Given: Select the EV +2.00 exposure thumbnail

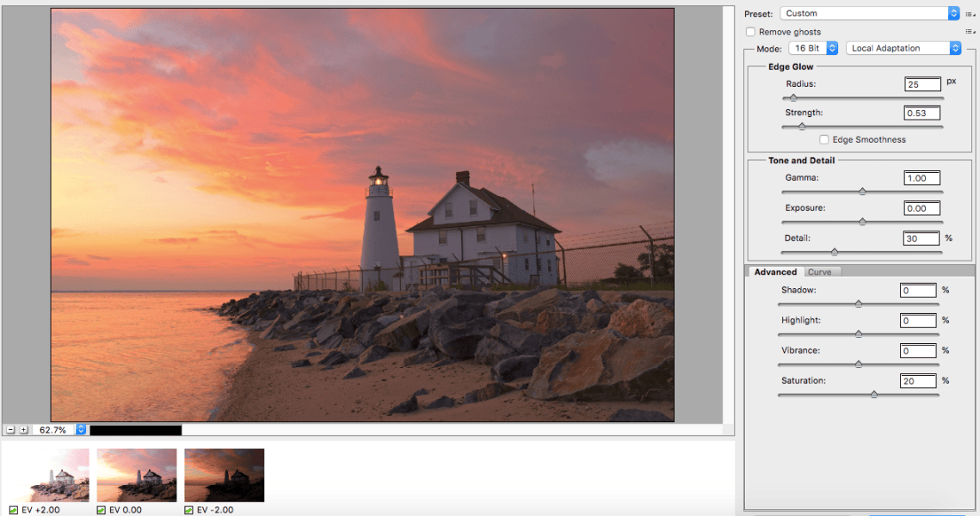Looking at the screenshot, I should [49, 475].
